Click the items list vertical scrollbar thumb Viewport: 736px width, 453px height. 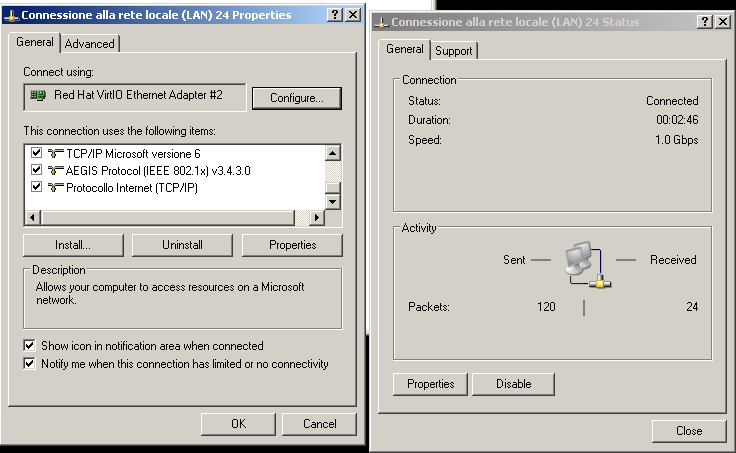coord(332,188)
